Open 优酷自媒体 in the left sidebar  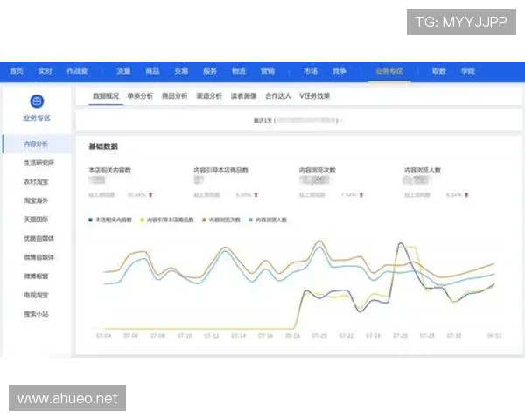click(38, 239)
